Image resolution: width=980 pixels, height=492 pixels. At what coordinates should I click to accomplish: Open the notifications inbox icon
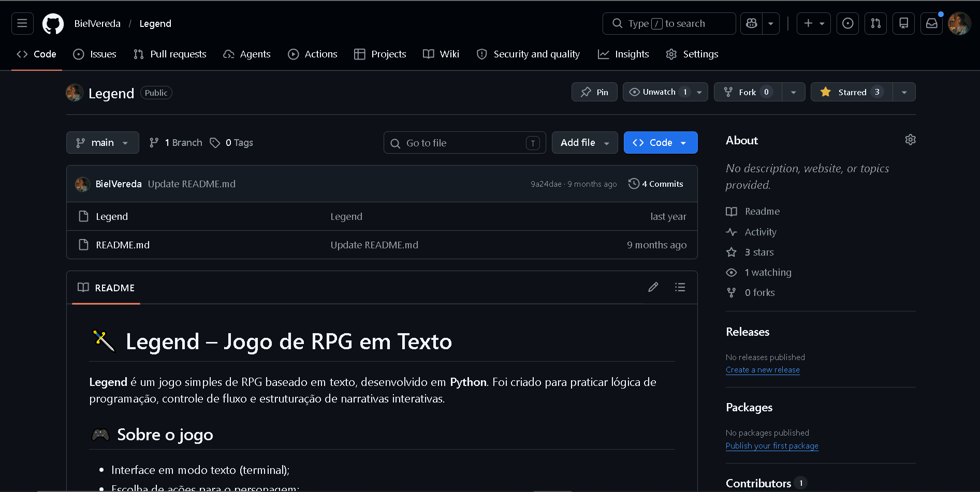(x=932, y=23)
